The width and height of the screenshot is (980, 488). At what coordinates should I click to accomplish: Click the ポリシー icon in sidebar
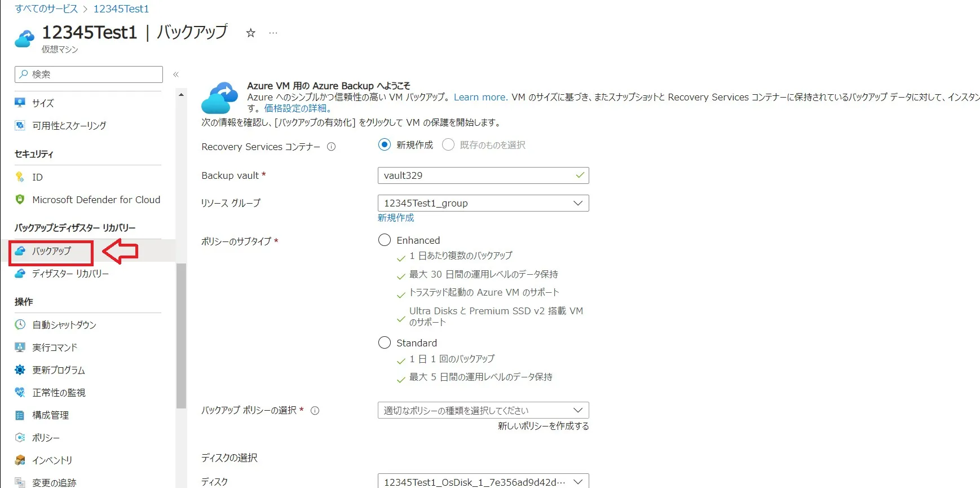(20, 437)
